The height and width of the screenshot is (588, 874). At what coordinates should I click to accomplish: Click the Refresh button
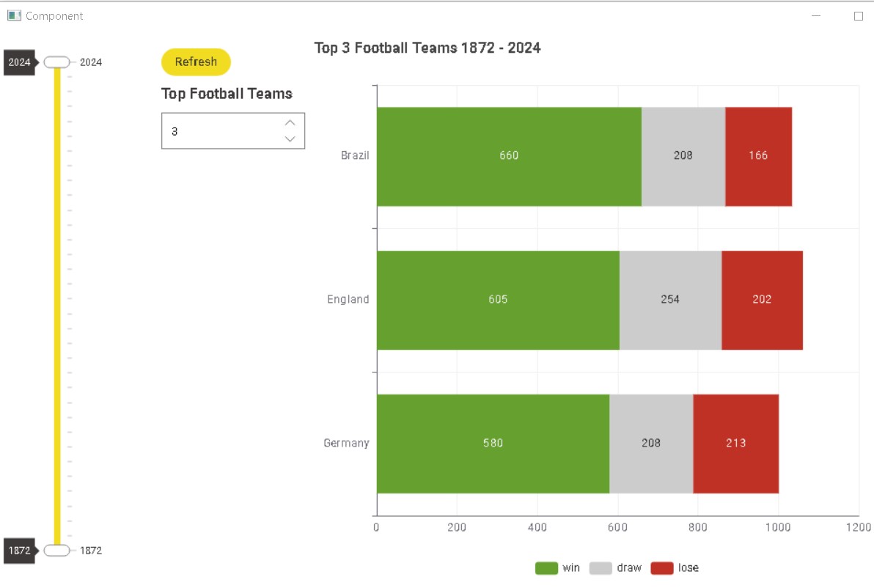click(196, 62)
